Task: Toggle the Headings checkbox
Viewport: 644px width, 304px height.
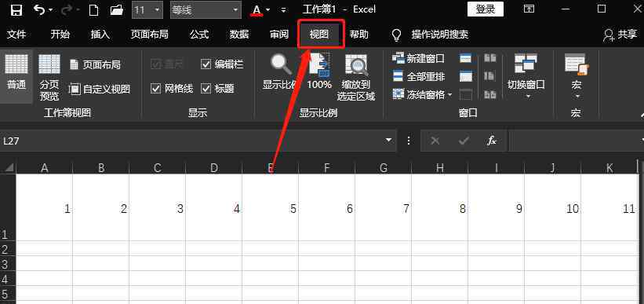Action: 206,89
